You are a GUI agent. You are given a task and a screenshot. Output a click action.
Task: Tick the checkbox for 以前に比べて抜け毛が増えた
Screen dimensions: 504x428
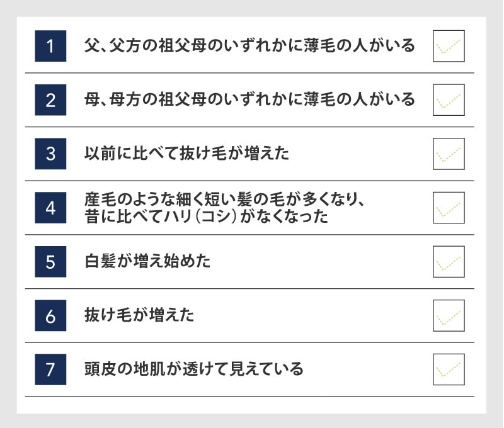tap(449, 154)
